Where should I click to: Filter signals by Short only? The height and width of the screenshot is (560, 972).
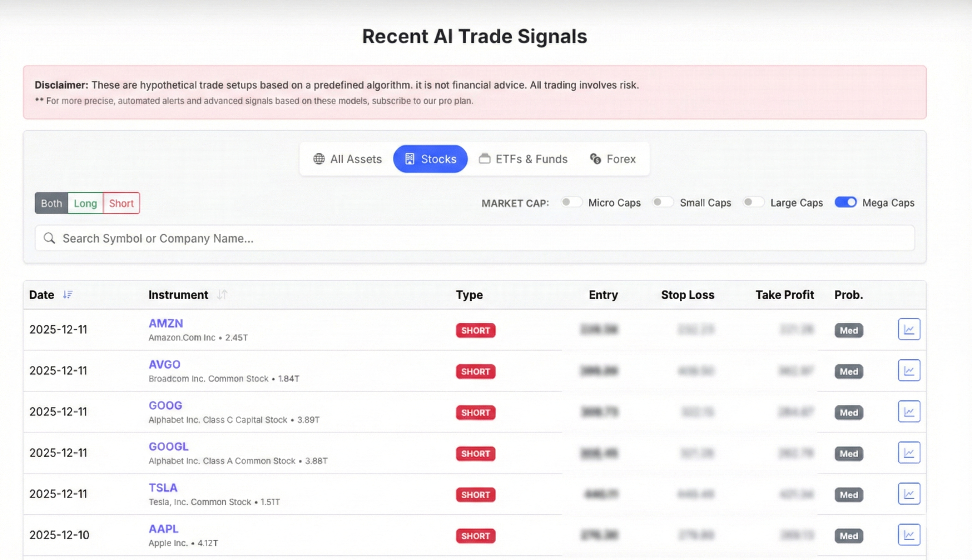pos(121,203)
